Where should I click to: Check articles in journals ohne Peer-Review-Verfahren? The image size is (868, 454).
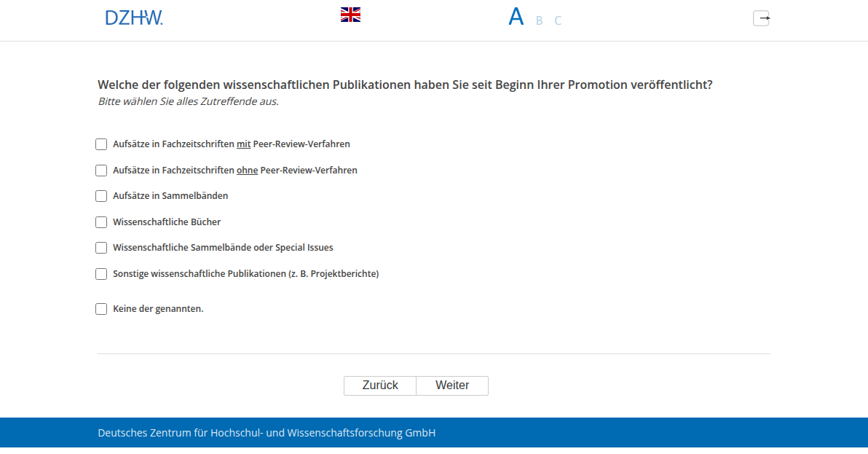pos(101,171)
